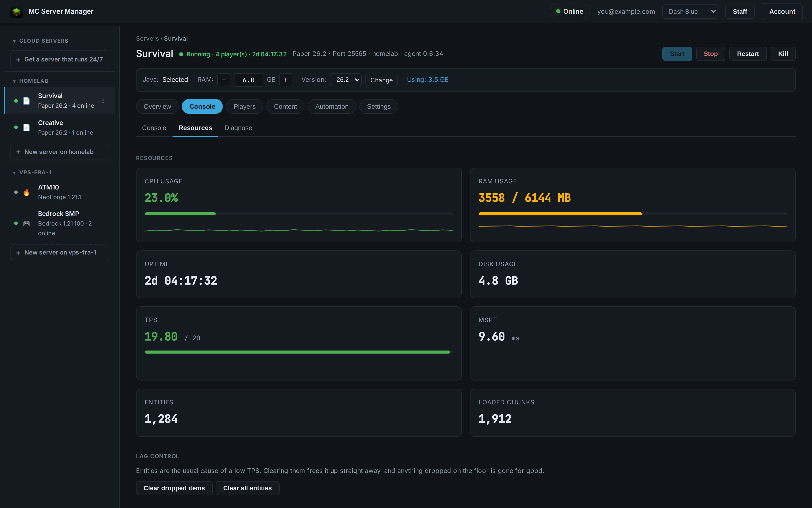Click the CPU usage value 23.0%
This screenshot has width=812, height=508.
[161, 198]
